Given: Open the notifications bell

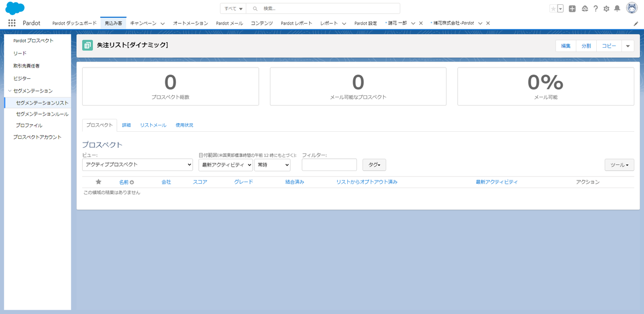Looking at the screenshot, I should coord(618,8).
